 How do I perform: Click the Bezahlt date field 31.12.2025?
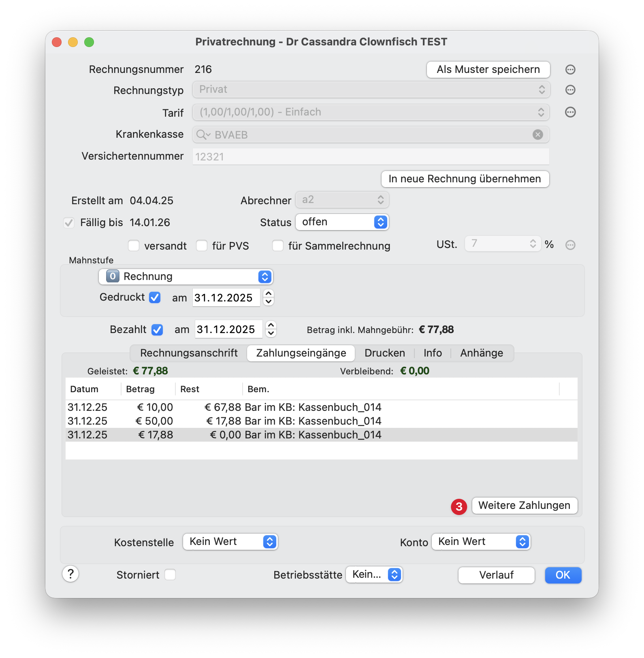click(x=228, y=329)
